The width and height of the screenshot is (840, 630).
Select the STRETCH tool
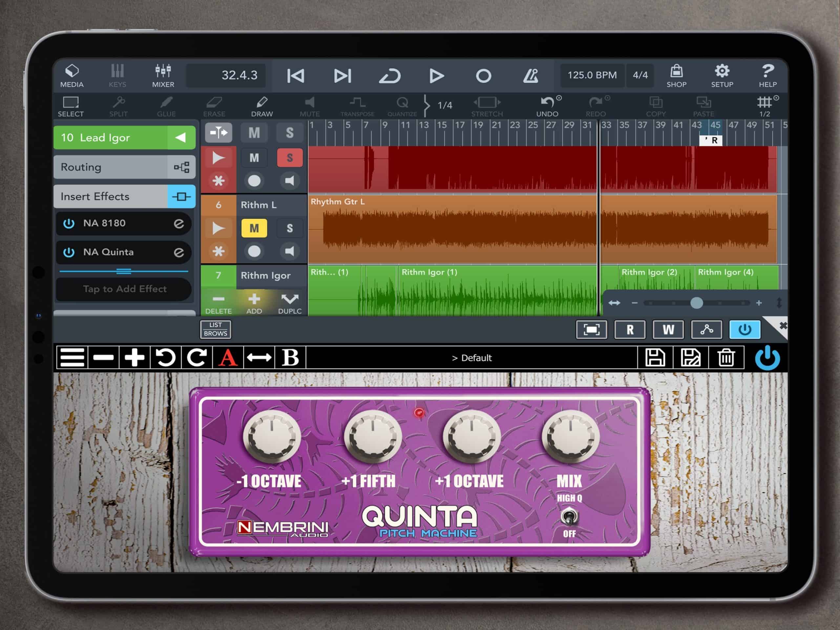pyautogui.click(x=487, y=106)
